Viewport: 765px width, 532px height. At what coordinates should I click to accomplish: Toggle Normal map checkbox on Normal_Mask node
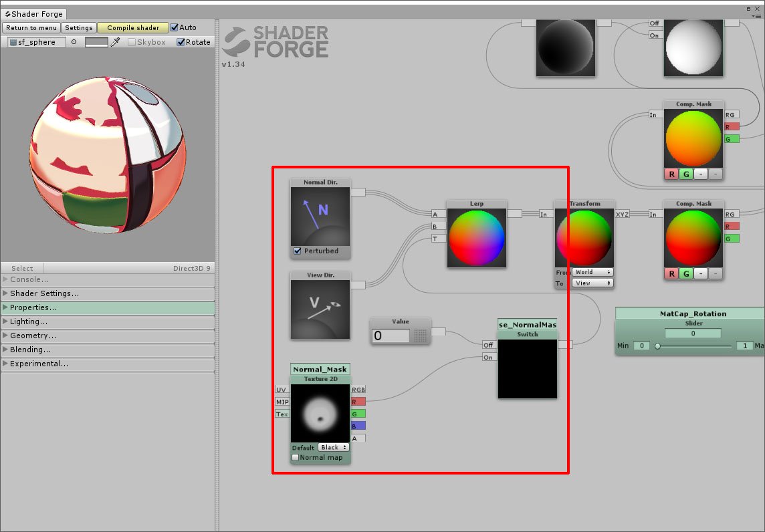(295, 457)
